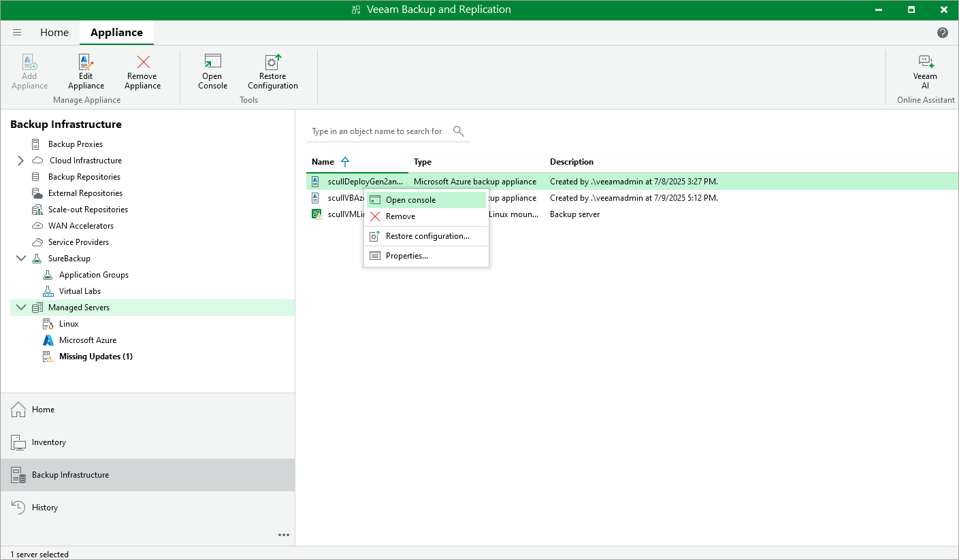Select the Backup Proxies tree item

click(76, 144)
